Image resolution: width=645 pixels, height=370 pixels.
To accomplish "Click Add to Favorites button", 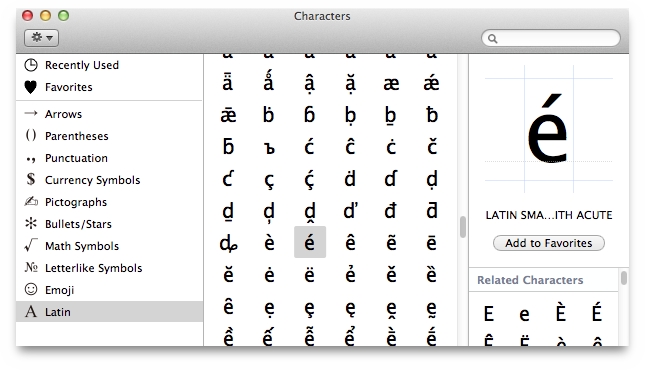I will point(549,243).
